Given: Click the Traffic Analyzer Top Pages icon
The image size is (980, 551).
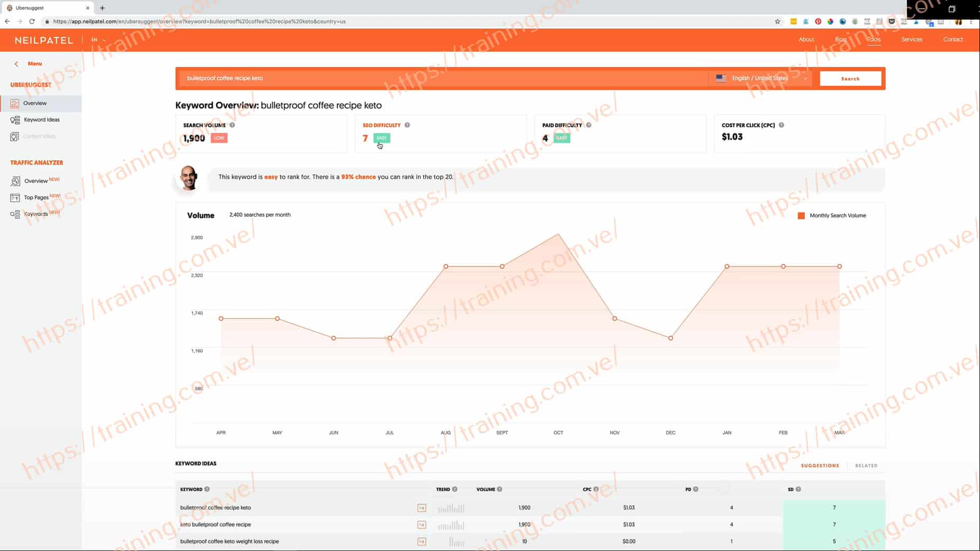Looking at the screenshot, I should pos(15,198).
